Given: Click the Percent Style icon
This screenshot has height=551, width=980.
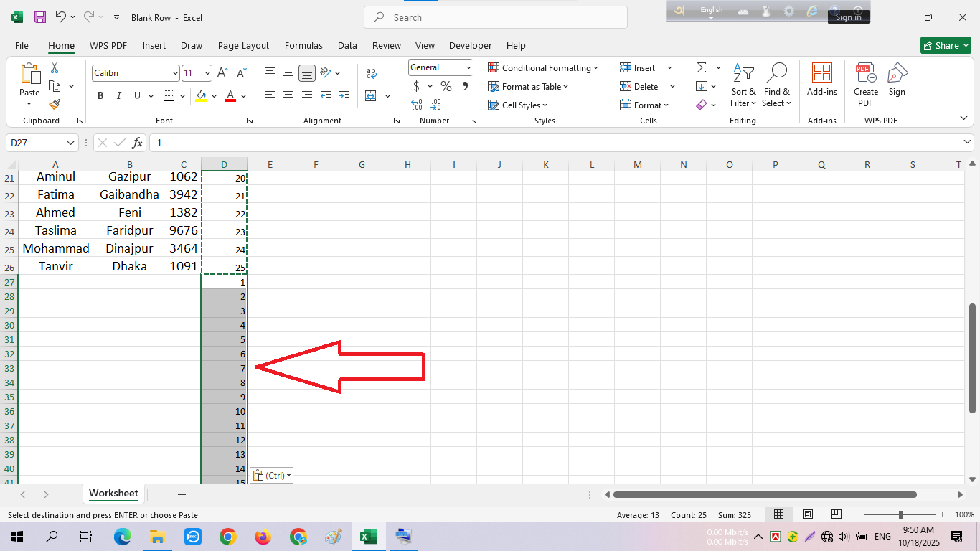Looking at the screenshot, I should click(446, 87).
